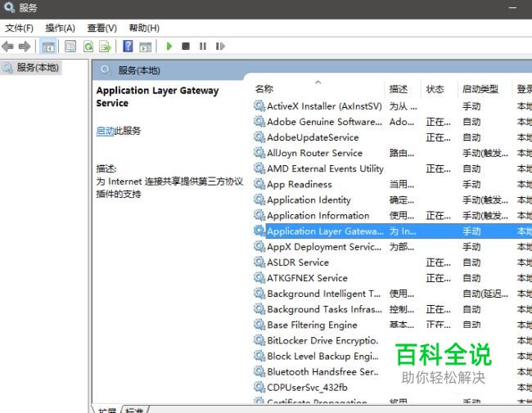The height and width of the screenshot is (413, 532).
Task: Select CDPUserSvc_432fb service name
Action: (307, 387)
